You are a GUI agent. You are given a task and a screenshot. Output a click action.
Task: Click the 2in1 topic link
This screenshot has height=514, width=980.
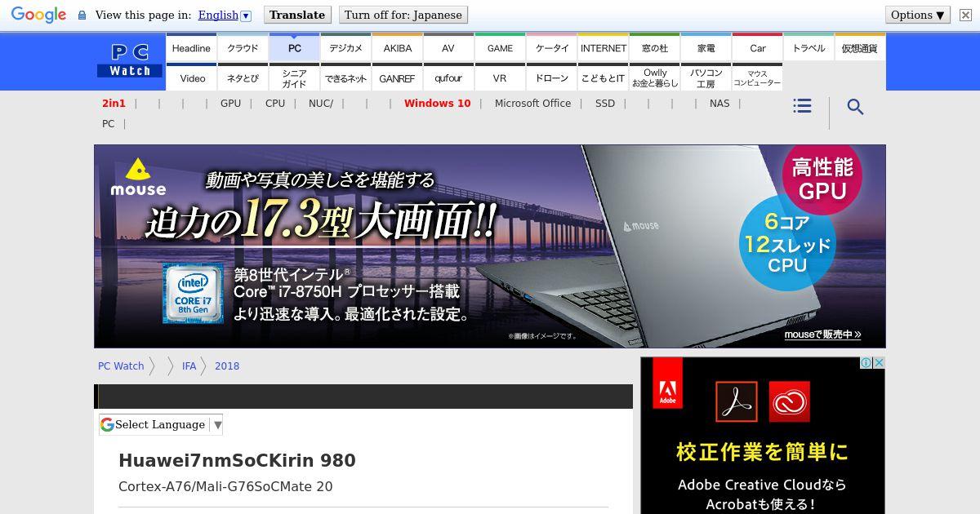[114, 104]
